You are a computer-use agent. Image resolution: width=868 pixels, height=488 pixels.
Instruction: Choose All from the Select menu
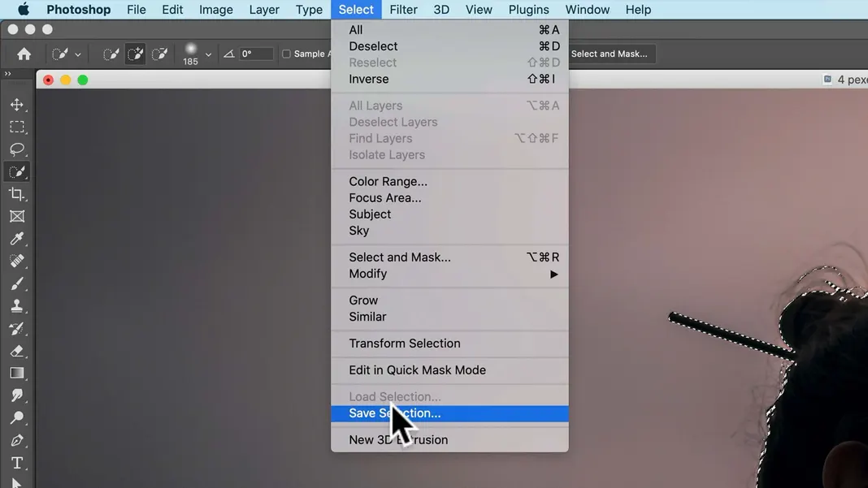pos(449,30)
